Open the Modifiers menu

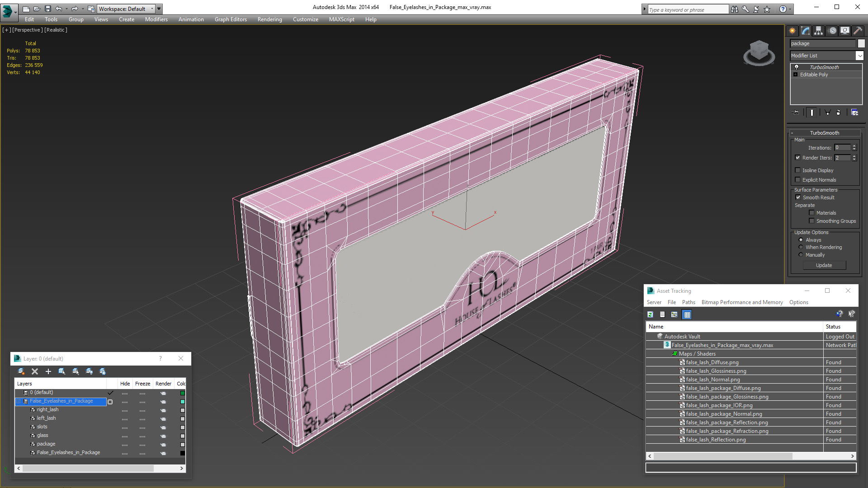coord(156,19)
